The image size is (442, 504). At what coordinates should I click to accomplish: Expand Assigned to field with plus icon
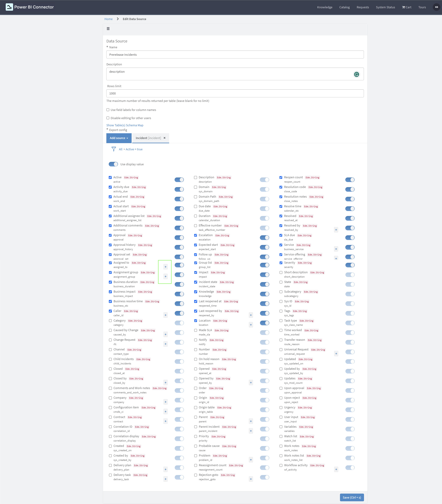[x=165, y=267]
